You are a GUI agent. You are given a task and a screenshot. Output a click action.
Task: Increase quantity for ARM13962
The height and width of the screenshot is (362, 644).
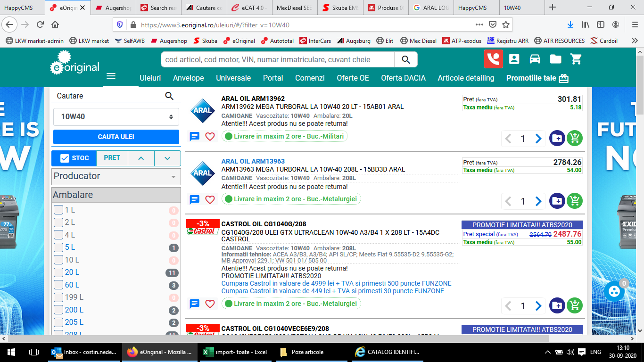pyautogui.click(x=538, y=138)
